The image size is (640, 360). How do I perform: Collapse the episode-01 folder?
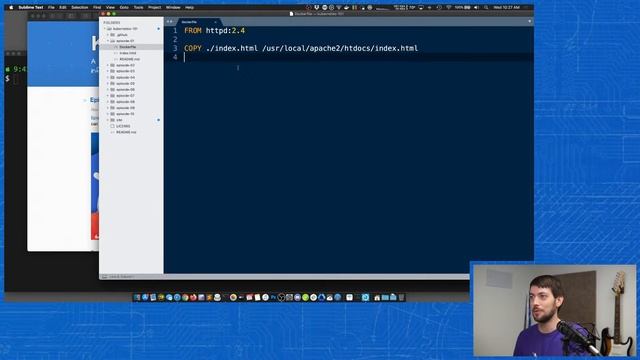point(108,41)
